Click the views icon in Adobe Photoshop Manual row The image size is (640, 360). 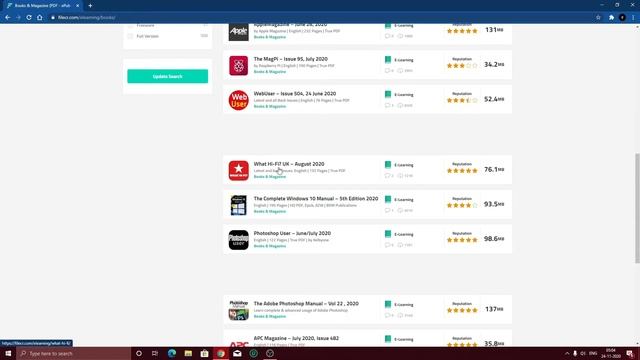tap(400, 315)
